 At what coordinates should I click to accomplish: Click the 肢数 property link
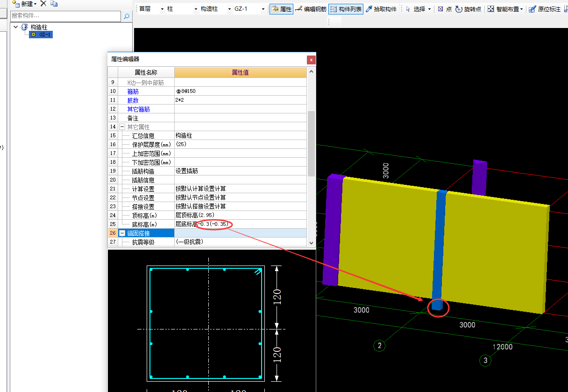pyautogui.click(x=133, y=100)
